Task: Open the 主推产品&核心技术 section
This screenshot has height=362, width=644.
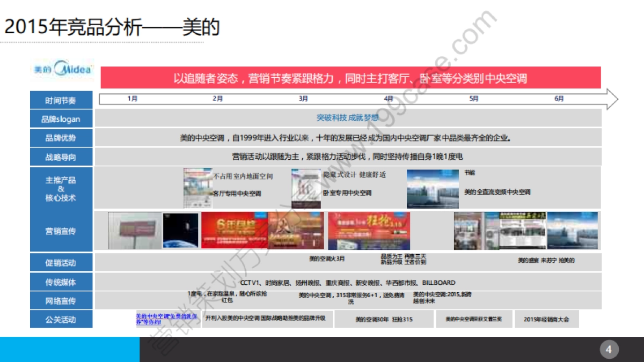Action: [61, 188]
